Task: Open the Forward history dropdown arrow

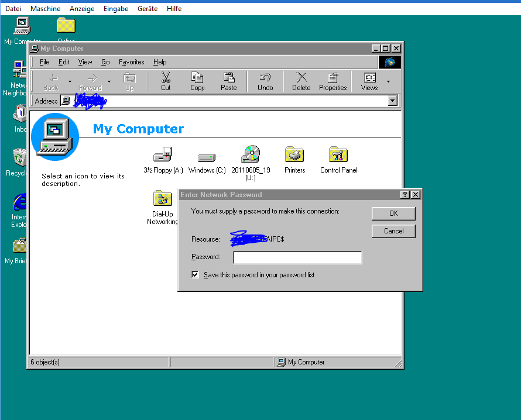Action: 109,81
